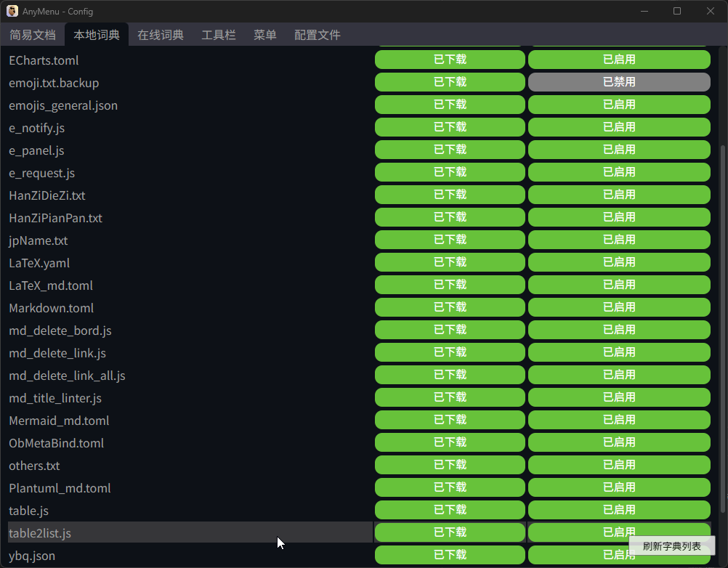
Task: Click the AnyMenu app icon in title bar
Action: pos(12,11)
